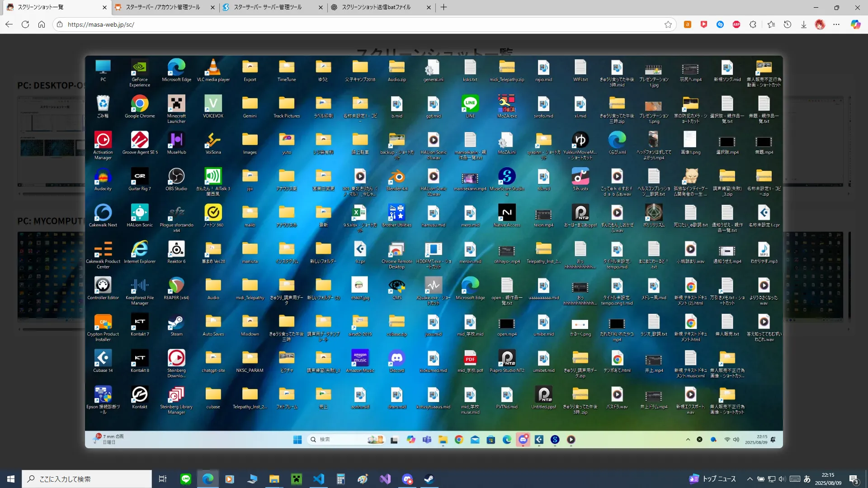Expand the hidden system tray icons chevron
Viewport: 868px width, 488px height.
750,479
